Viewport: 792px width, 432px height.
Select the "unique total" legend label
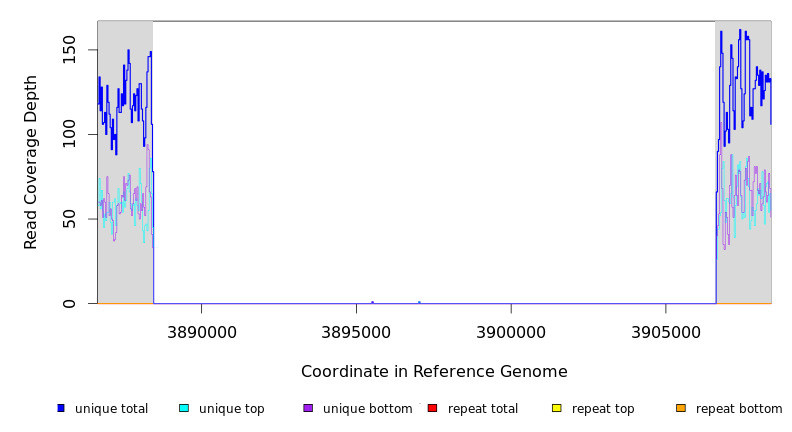pos(111,409)
